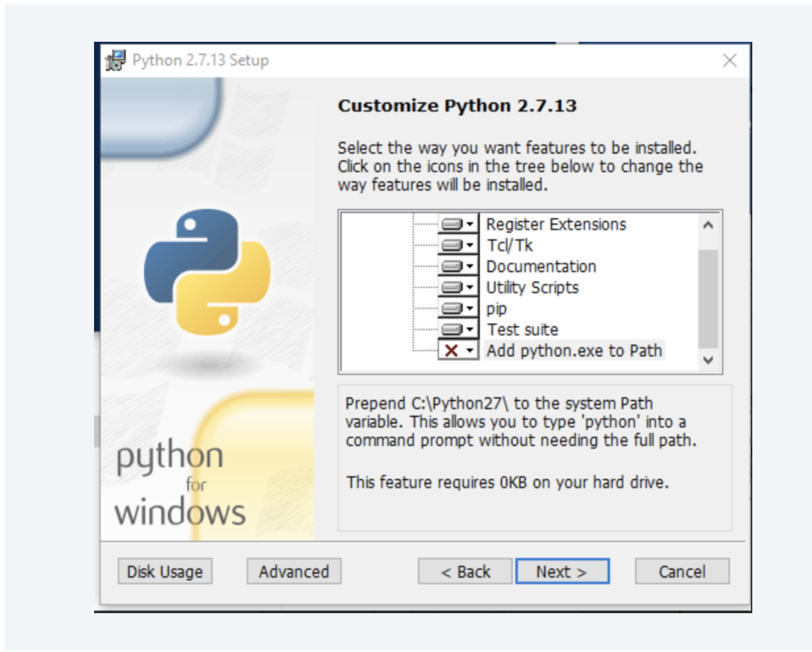Open install-state dropdown for Documentation

457,266
